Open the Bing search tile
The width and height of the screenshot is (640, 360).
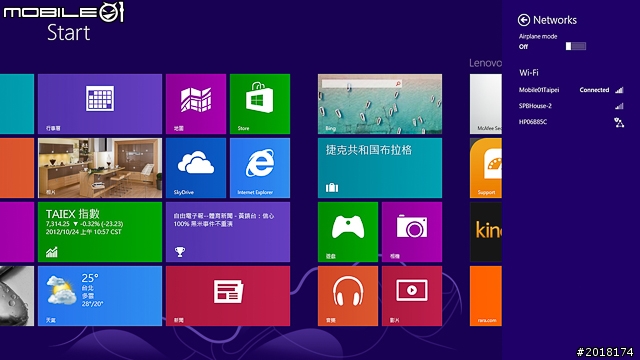(x=380, y=104)
